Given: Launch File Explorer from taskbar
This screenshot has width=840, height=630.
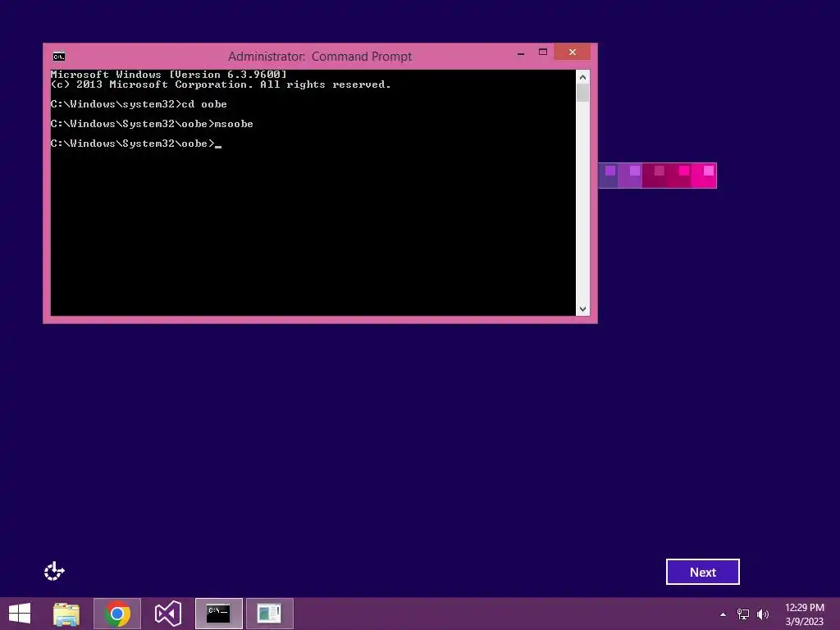Looking at the screenshot, I should pos(66,614).
